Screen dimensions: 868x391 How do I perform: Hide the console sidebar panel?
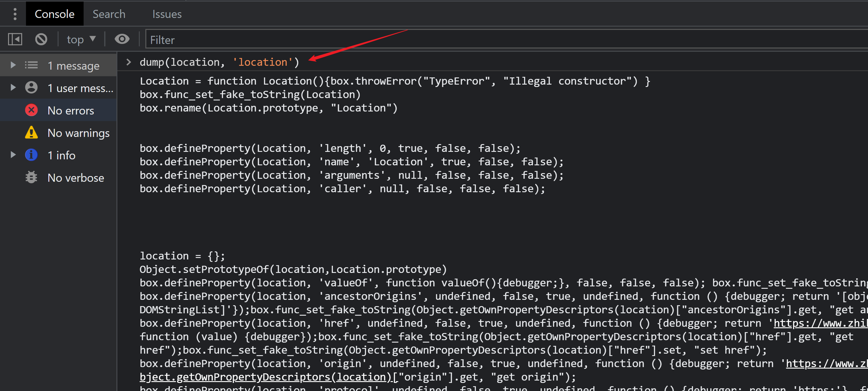pyautogui.click(x=15, y=39)
